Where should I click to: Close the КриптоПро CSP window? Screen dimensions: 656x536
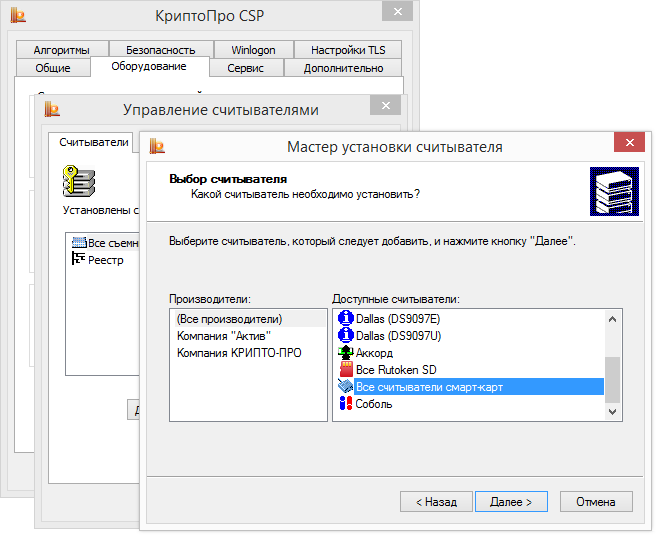[397, 11]
